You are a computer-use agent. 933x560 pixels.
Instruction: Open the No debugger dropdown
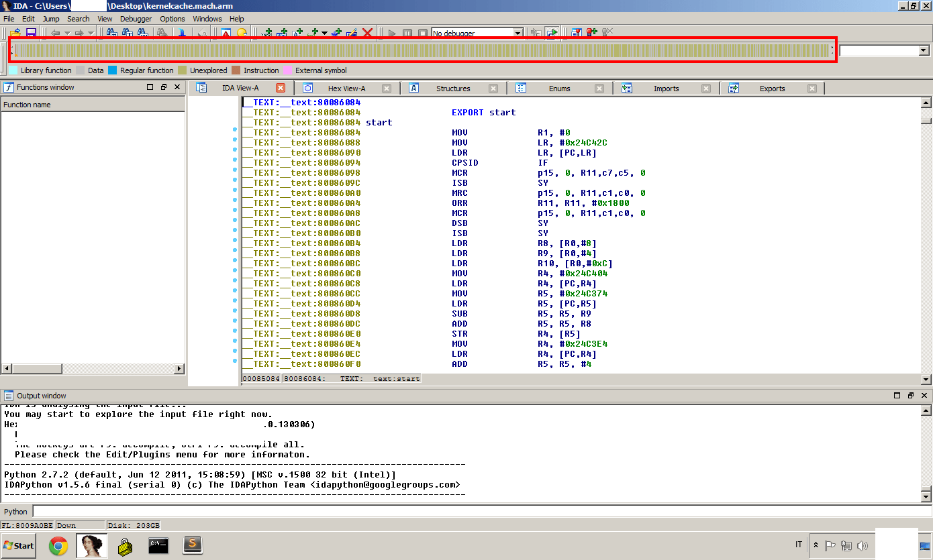click(x=518, y=33)
